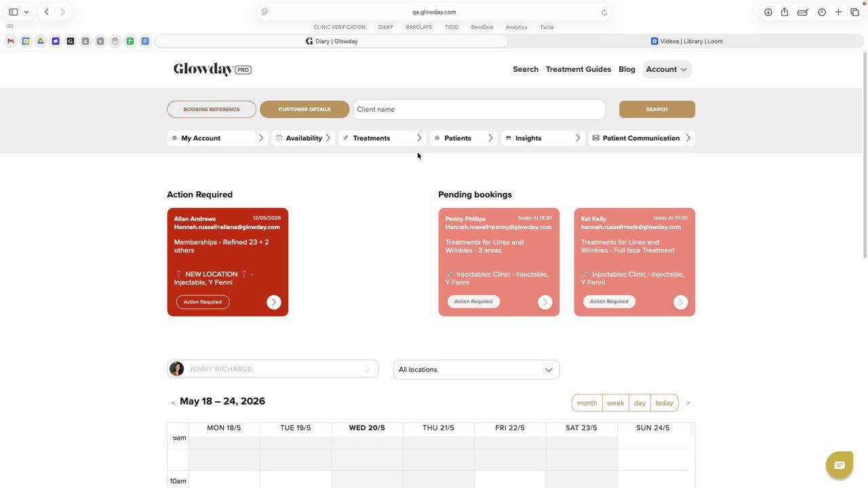Viewport: 868px width, 488px height.
Task: Click the Safari page reload icon
Action: (x=604, y=12)
